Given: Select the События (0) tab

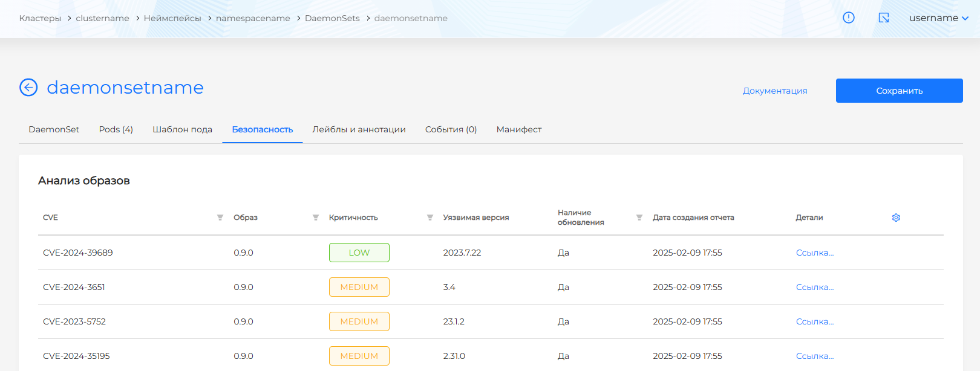Looking at the screenshot, I should [451, 129].
